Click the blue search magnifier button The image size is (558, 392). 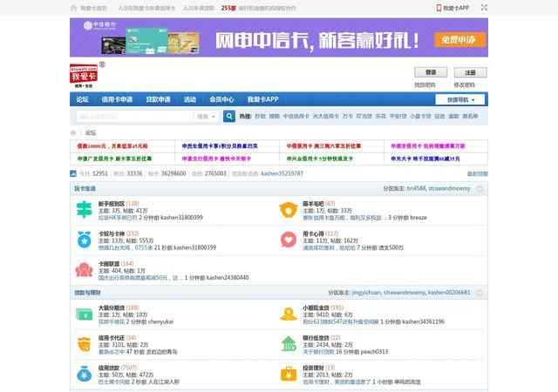[x=229, y=116]
